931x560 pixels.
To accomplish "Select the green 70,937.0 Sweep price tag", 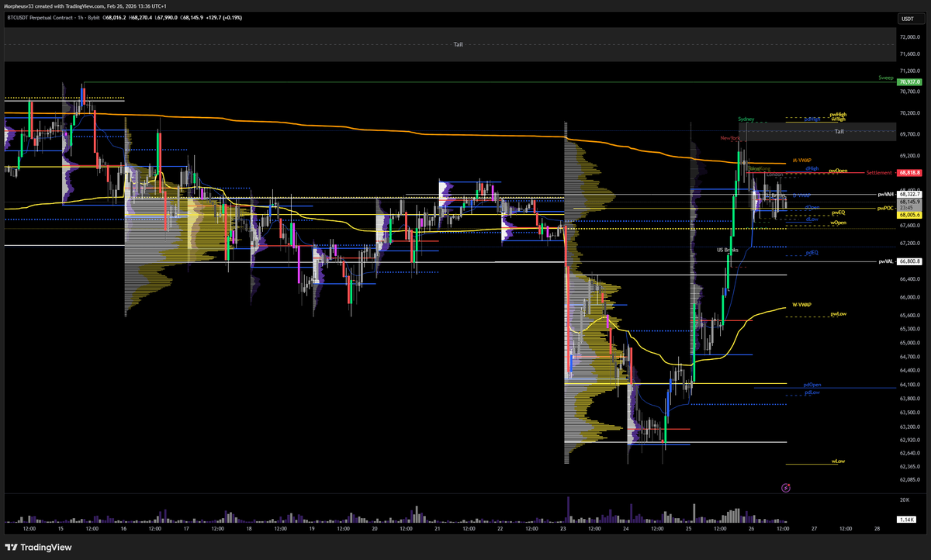I will tap(909, 81).
